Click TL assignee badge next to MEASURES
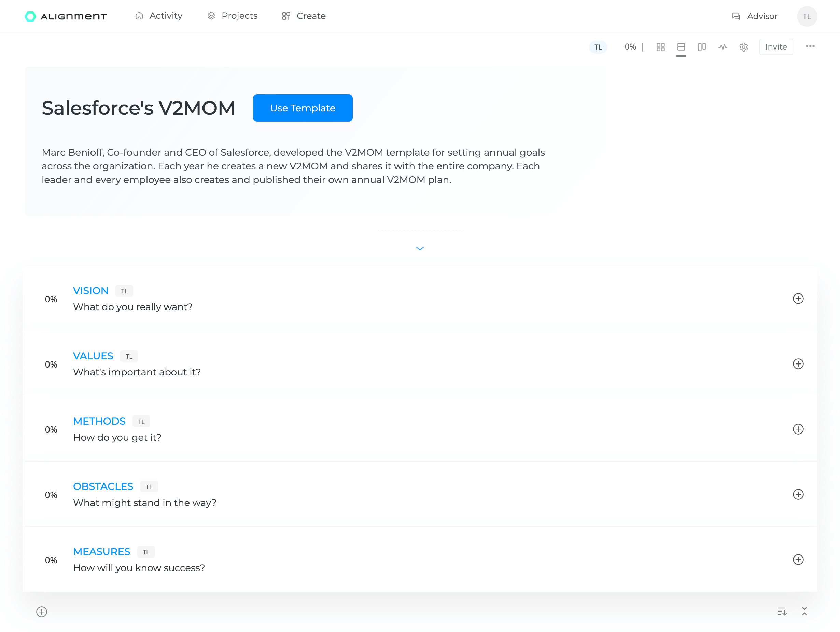This screenshot has width=840, height=632. [x=146, y=552]
